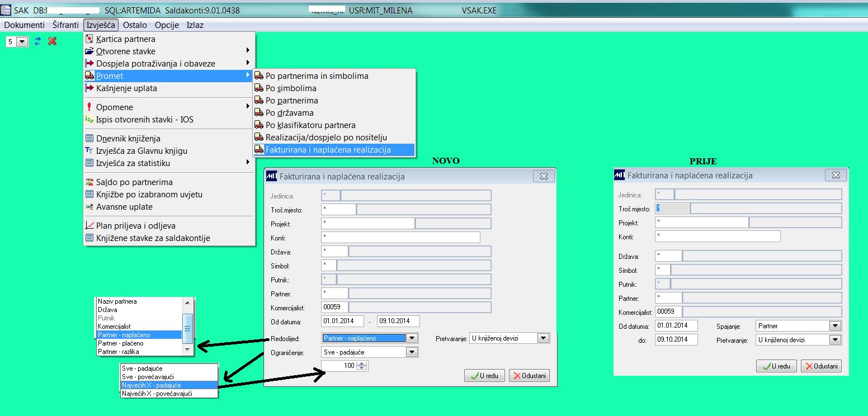Click the red X toolbar icon
The height and width of the screenshot is (416, 868).
pyautogui.click(x=53, y=41)
